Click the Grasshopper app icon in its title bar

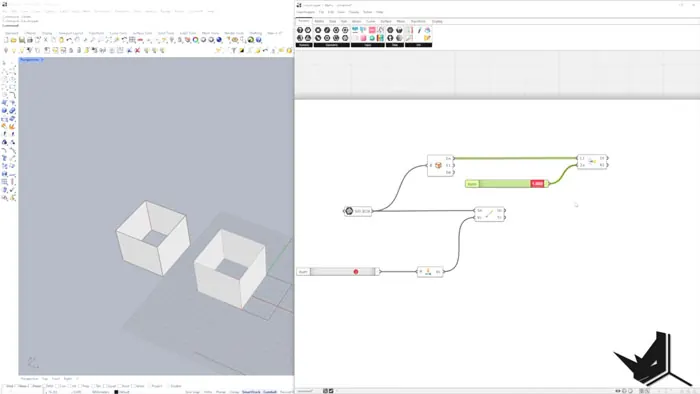(x=299, y=5)
